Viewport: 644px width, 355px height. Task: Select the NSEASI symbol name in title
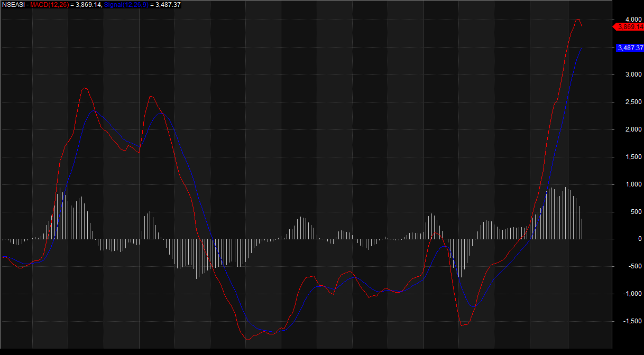pos(12,4)
